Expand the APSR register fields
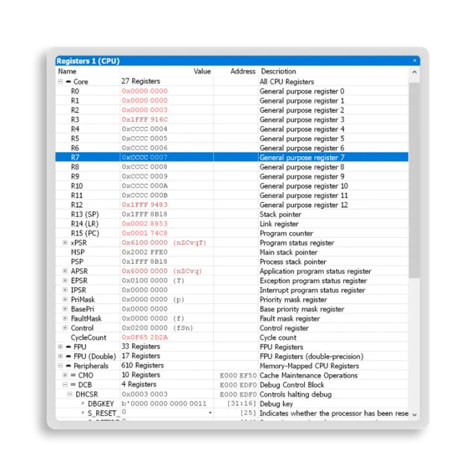The image size is (476, 476). click(65, 271)
